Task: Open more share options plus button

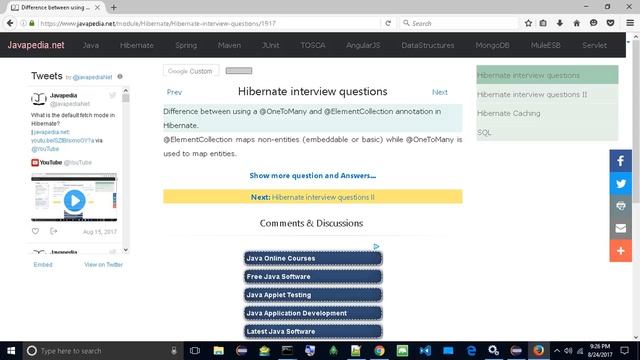Action: (x=620, y=251)
